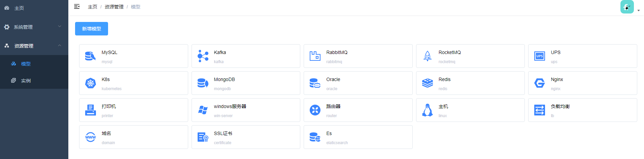Click the certificate icon for SSL证书
The width and height of the screenshot is (644, 159).
click(x=203, y=137)
